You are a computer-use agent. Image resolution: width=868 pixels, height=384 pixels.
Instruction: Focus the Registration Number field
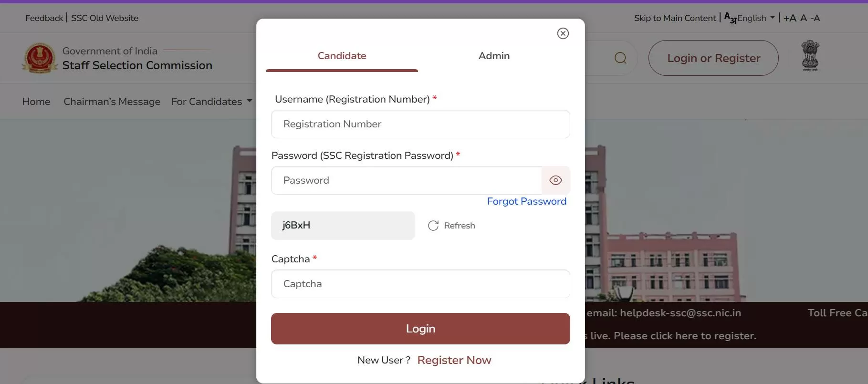coord(420,124)
